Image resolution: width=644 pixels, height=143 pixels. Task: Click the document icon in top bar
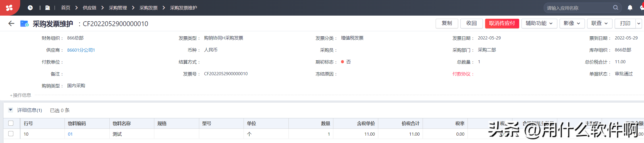(x=47, y=8)
